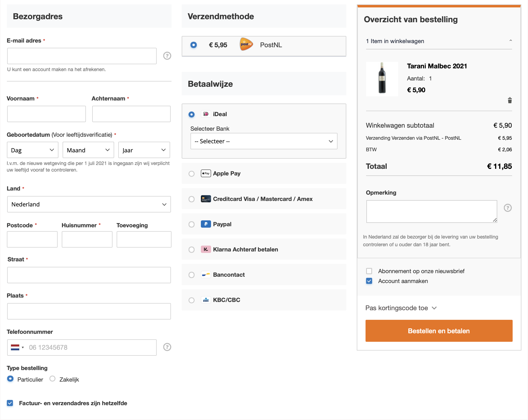The image size is (528, 420).
Task: Click the Paypal logo icon
Action: pos(206,224)
